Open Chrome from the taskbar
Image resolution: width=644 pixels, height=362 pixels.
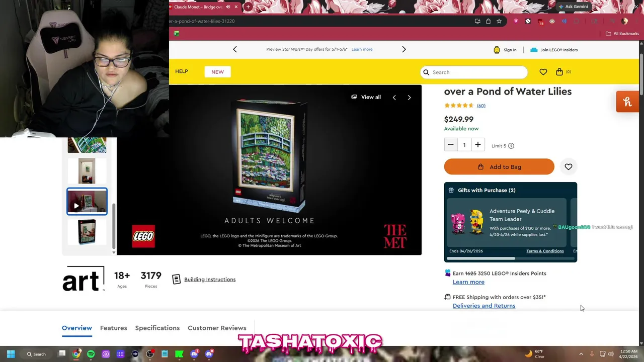tap(76, 354)
